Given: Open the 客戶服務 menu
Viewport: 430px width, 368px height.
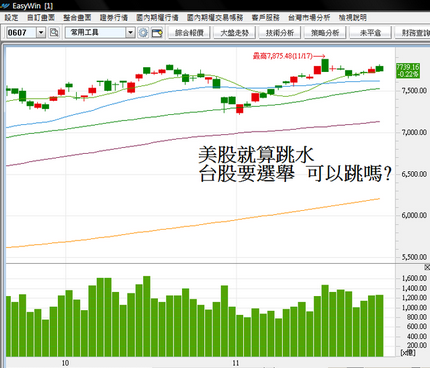Looking at the screenshot, I should (x=266, y=18).
